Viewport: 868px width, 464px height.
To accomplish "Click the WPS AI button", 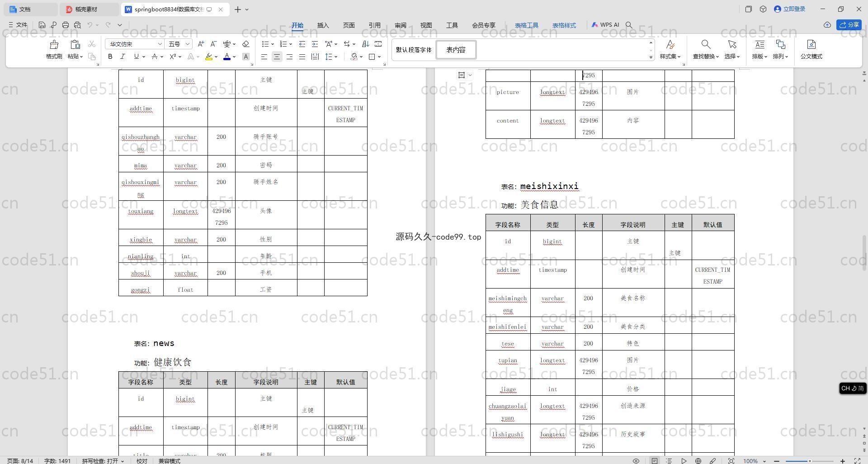I will [x=605, y=25].
